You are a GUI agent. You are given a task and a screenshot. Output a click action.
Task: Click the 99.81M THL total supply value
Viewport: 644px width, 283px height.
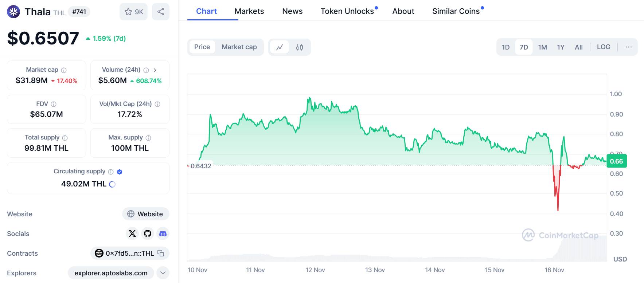46,148
